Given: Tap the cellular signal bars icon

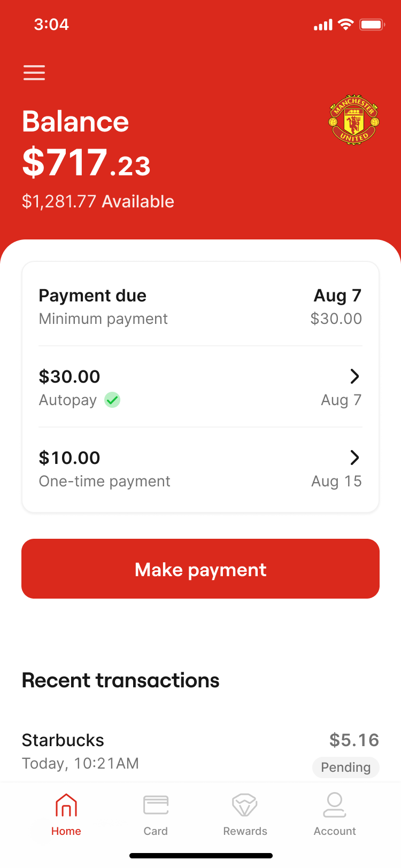Looking at the screenshot, I should pyautogui.click(x=323, y=25).
